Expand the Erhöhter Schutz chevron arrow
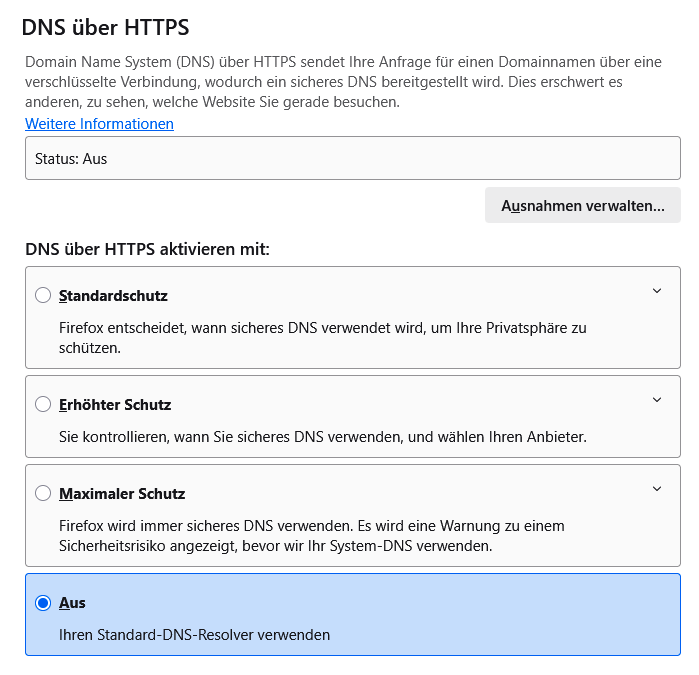The width and height of the screenshot is (699, 675). [657, 400]
